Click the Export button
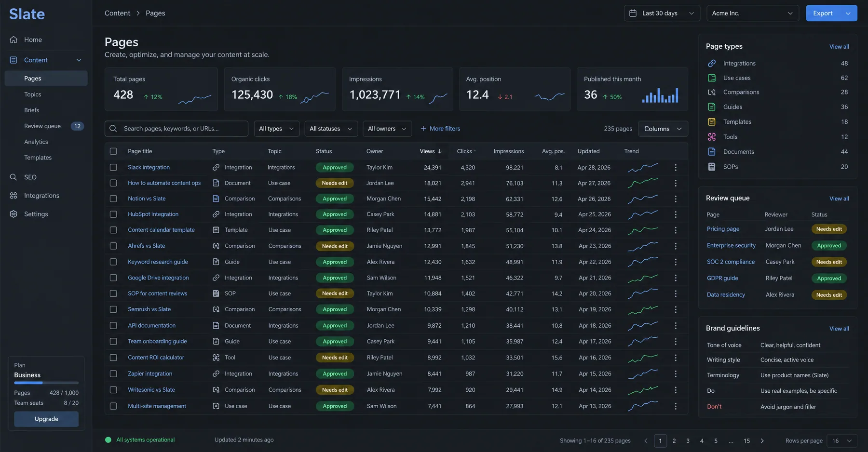Image resolution: width=868 pixels, height=452 pixels. (823, 13)
